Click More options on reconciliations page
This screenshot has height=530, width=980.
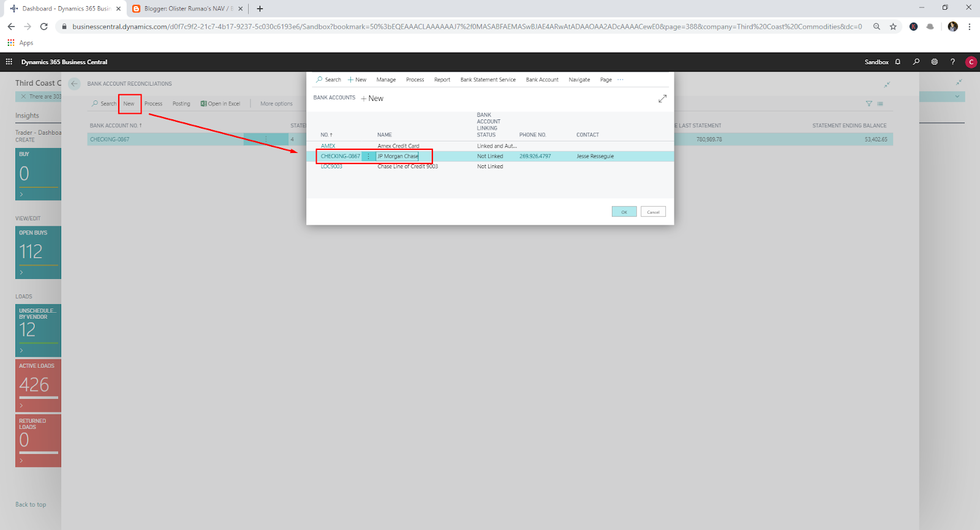276,103
